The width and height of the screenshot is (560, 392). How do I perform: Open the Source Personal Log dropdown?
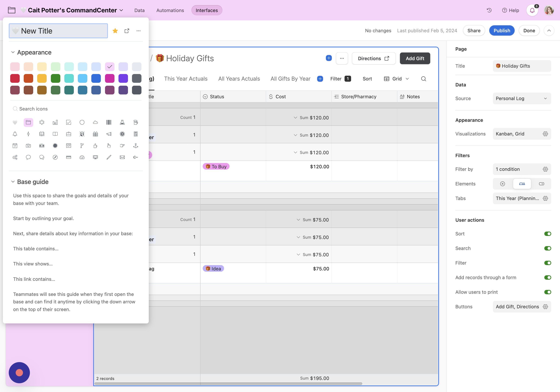coord(522,99)
